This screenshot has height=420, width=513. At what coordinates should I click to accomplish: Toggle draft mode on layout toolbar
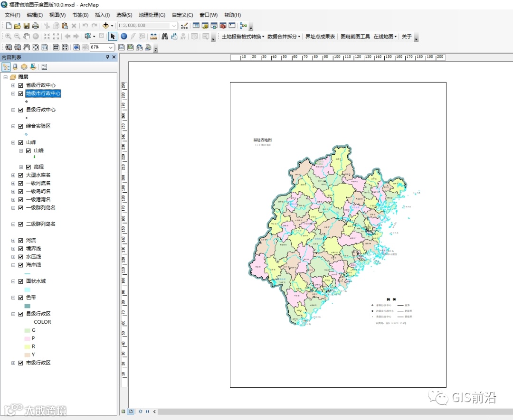pyautogui.click(x=122, y=47)
